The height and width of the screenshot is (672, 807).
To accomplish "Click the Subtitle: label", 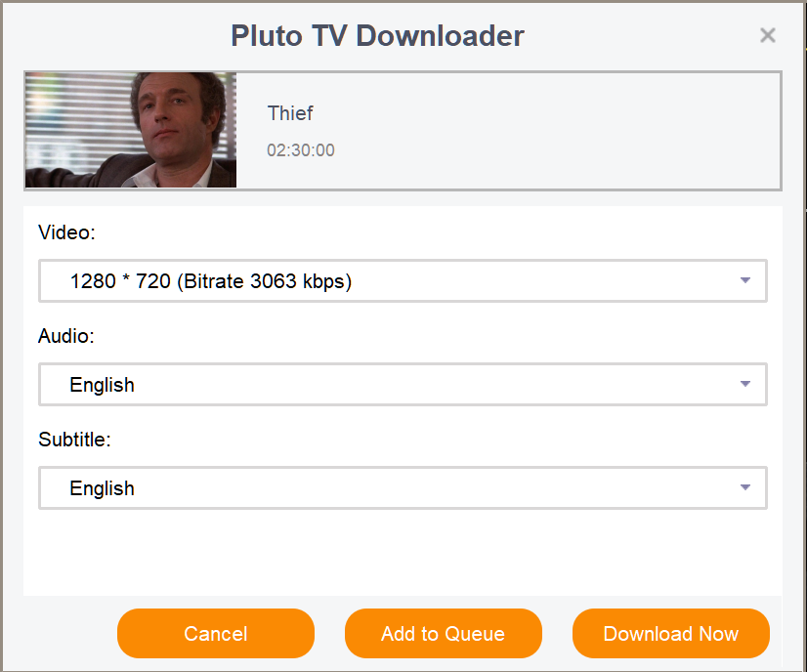I will coord(75,440).
